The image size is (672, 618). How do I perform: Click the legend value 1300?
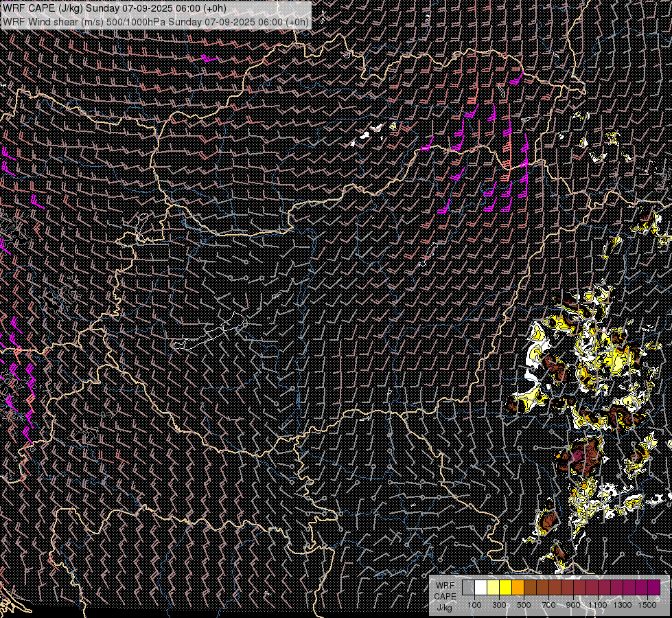click(x=623, y=605)
